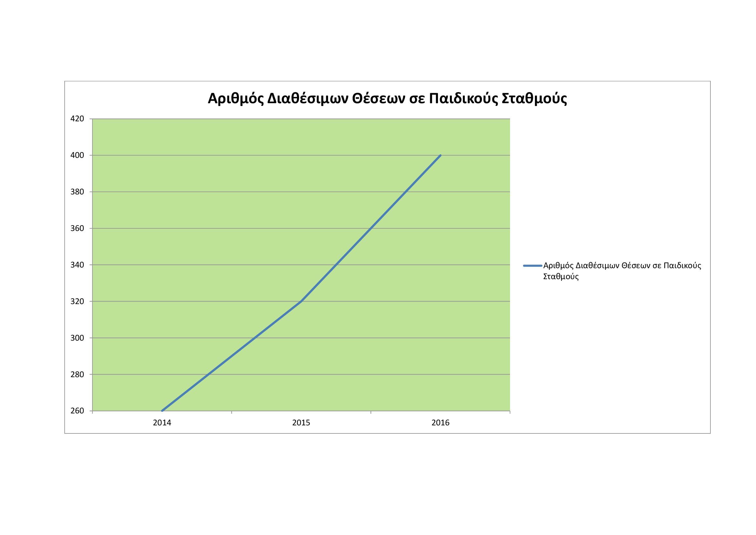This screenshot has width=756, height=535.
Task: Click the 2014 x-axis label
Action: (x=162, y=423)
